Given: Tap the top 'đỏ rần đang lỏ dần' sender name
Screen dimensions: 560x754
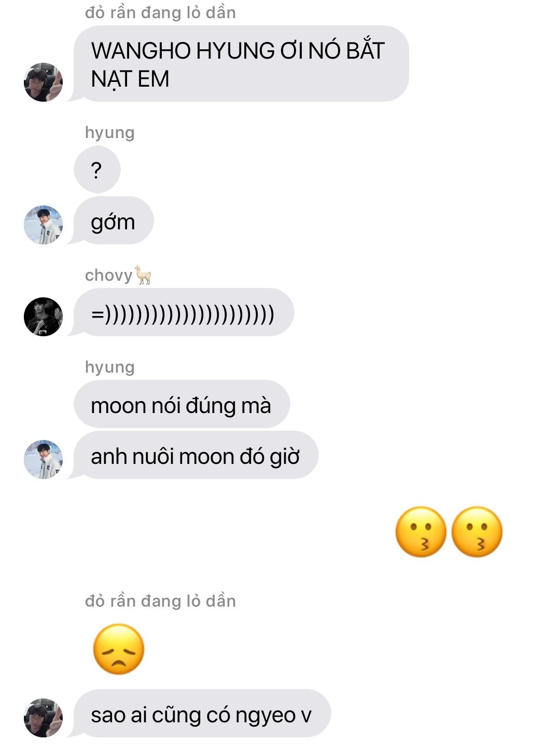Looking at the screenshot, I should [160, 12].
